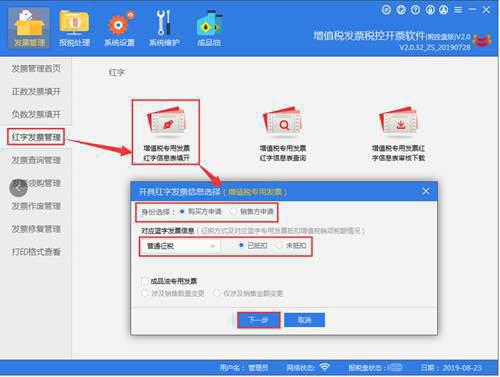This screenshot has height=377, width=500.
Task: Choose the 已抵扣 radio button
Action: 253,246
